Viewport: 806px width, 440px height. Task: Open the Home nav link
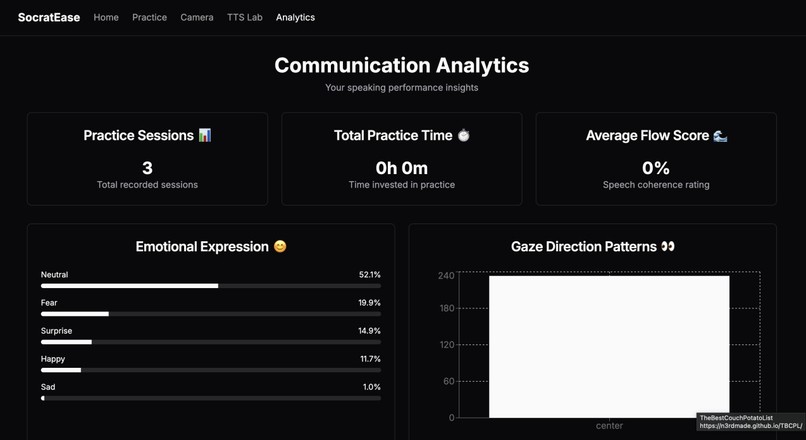106,17
